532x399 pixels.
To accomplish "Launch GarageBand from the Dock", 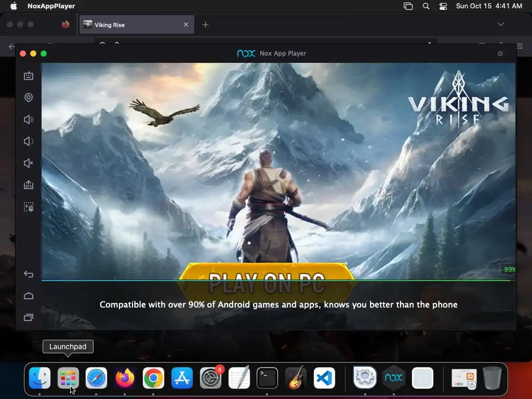I will point(296,378).
